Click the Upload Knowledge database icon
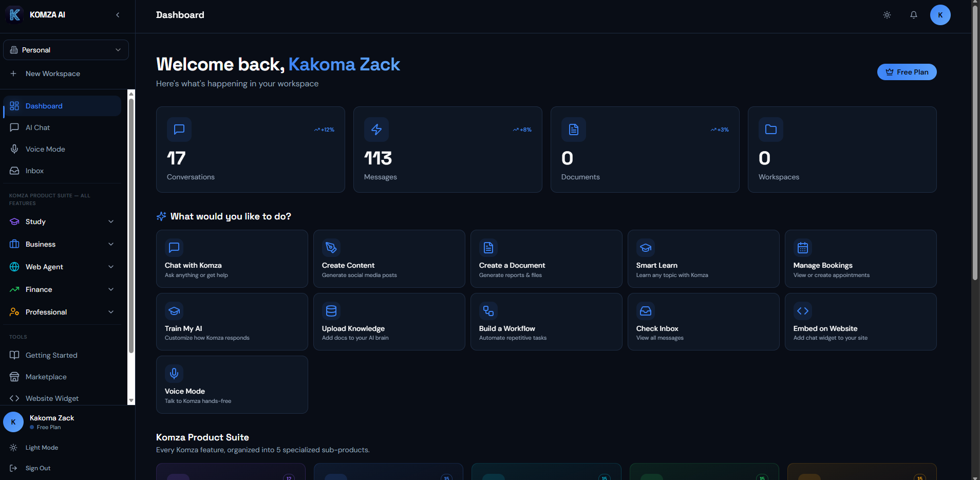This screenshot has height=480, width=980. click(331, 311)
